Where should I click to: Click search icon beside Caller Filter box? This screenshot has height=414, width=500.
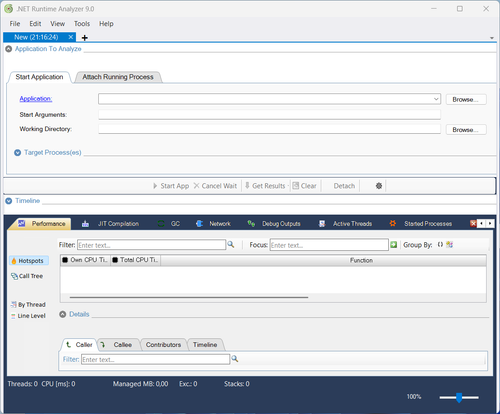[235, 359]
